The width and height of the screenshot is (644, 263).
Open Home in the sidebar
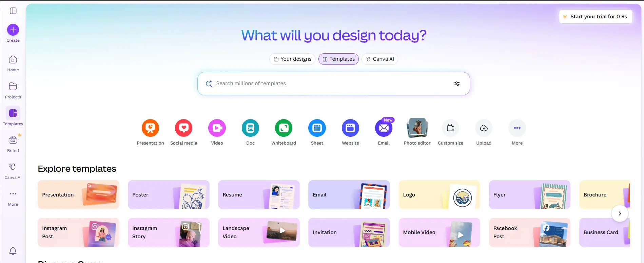tap(13, 63)
